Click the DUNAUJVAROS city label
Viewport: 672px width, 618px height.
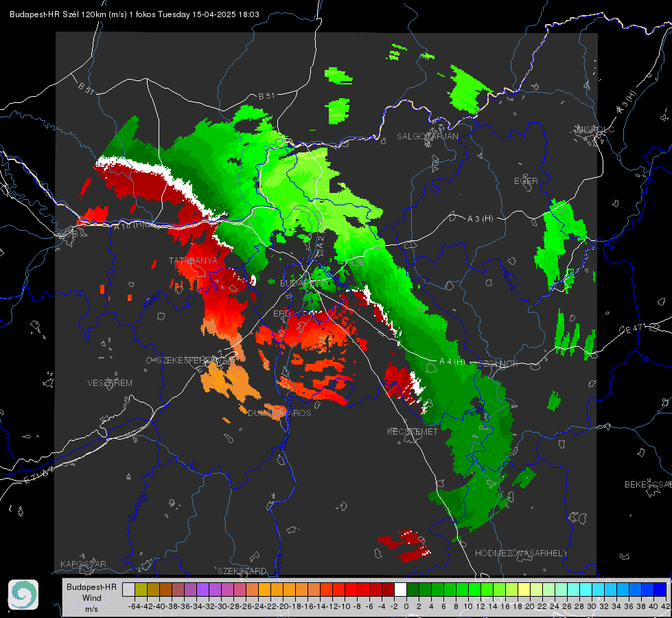[279, 413]
